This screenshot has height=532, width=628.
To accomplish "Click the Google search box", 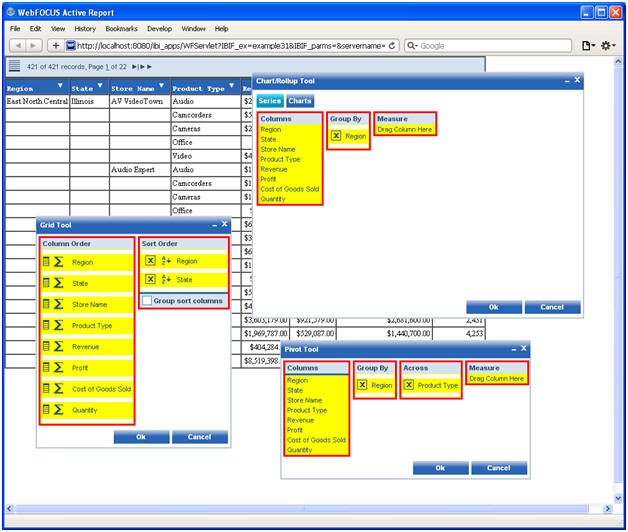I will (488, 46).
